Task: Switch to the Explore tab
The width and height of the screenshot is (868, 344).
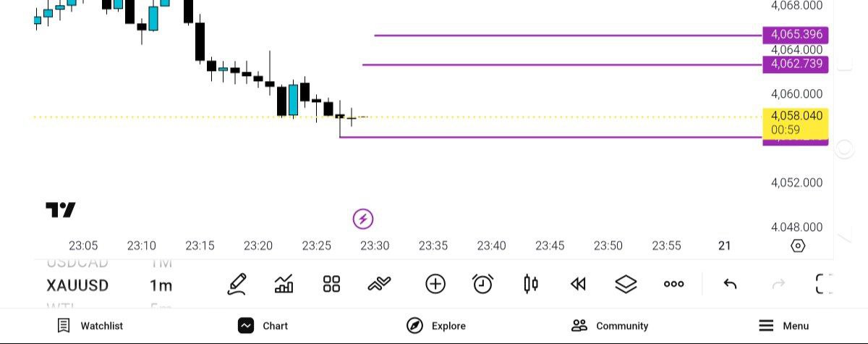Action: click(x=436, y=326)
